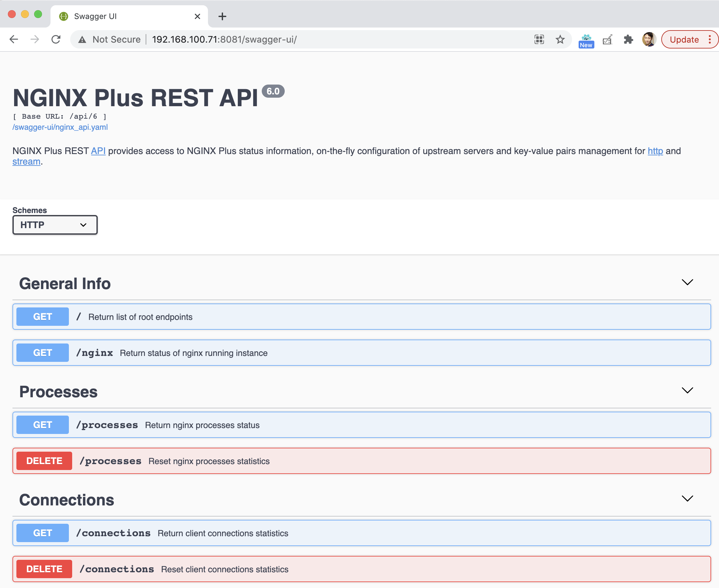Follow the API link in the description

pos(98,151)
